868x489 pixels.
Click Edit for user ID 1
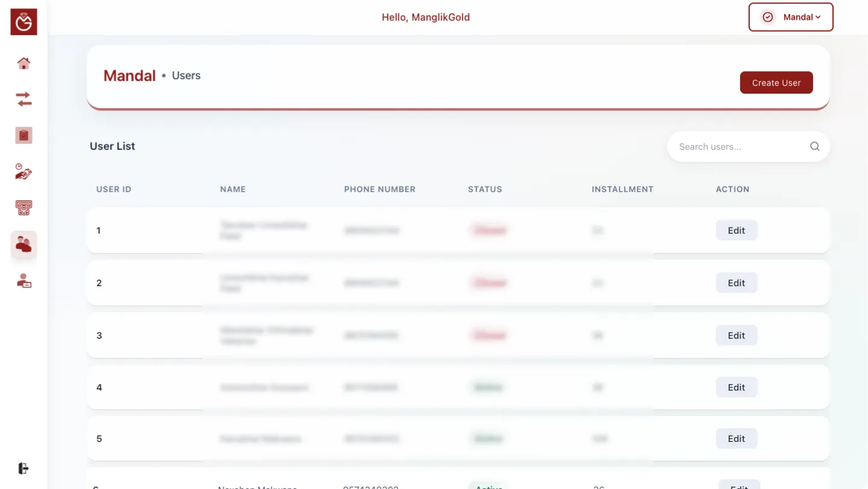click(x=736, y=231)
